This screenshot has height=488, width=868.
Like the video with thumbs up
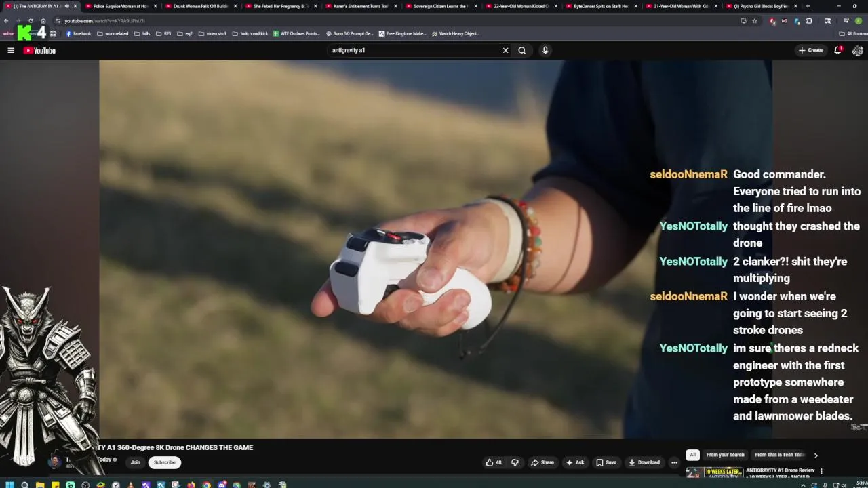click(x=494, y=462)
